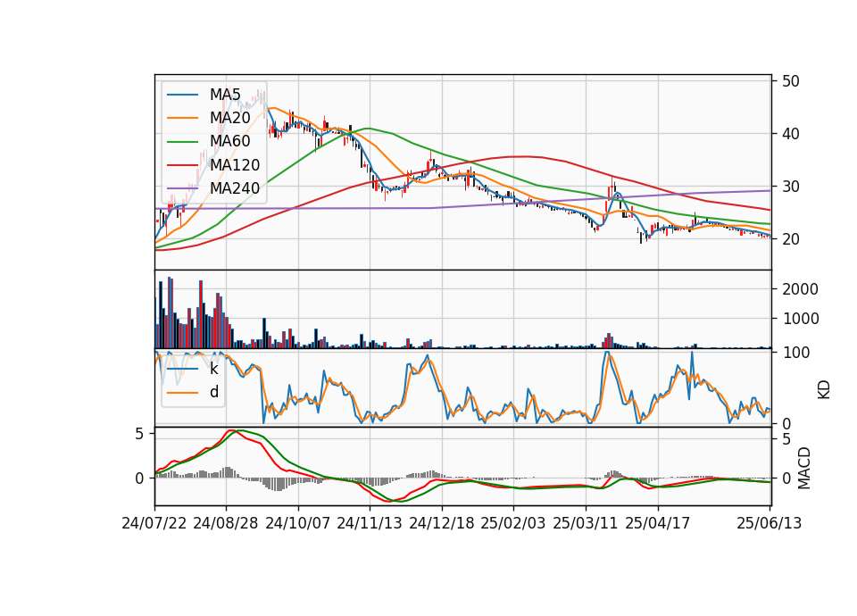
Task: Click the MA20 legend label
Action: coord(229,118)
